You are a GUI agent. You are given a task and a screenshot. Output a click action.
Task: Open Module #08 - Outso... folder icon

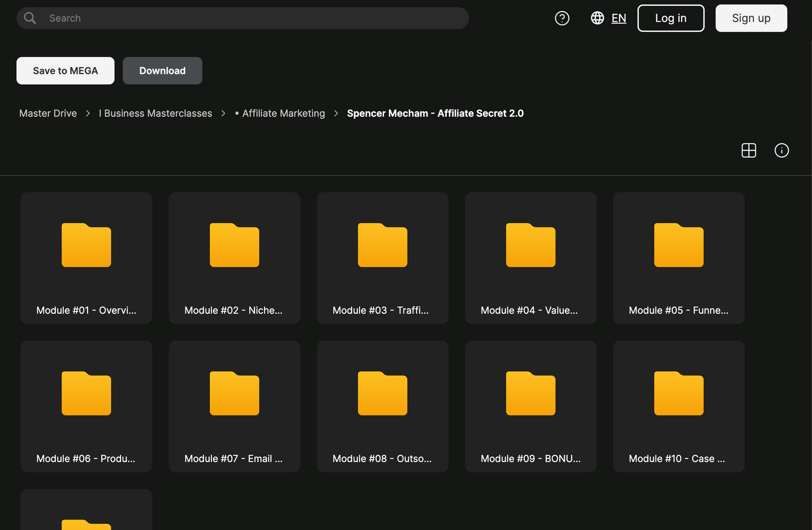[x=383, y=393]
